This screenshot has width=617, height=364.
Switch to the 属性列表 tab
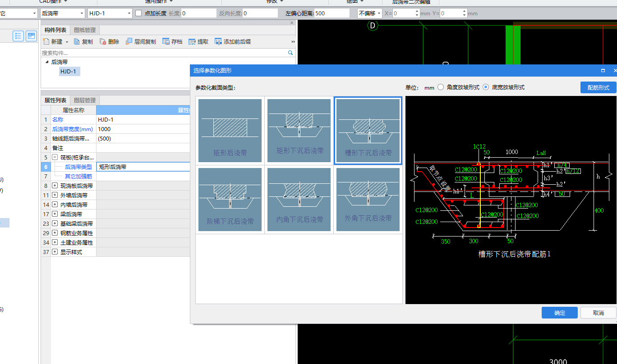coord(55,100)
